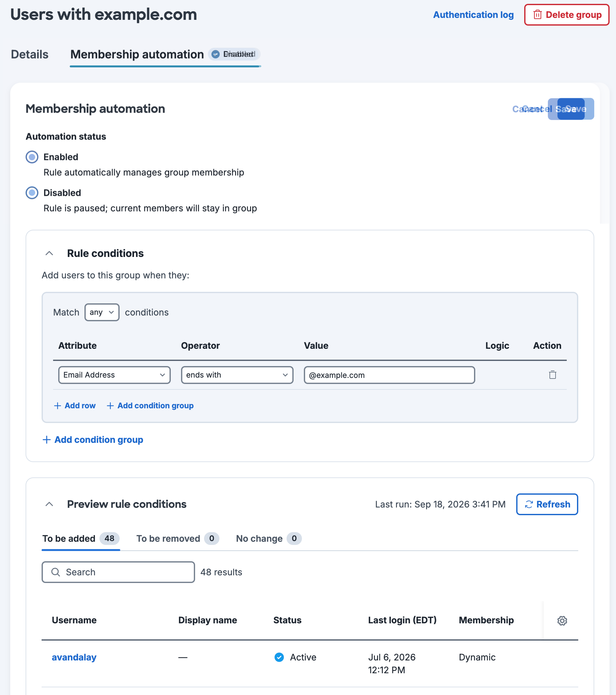This screenshot has width=616, height=695.
Task: Click the '48 results' text
Action: click(221, 572)
